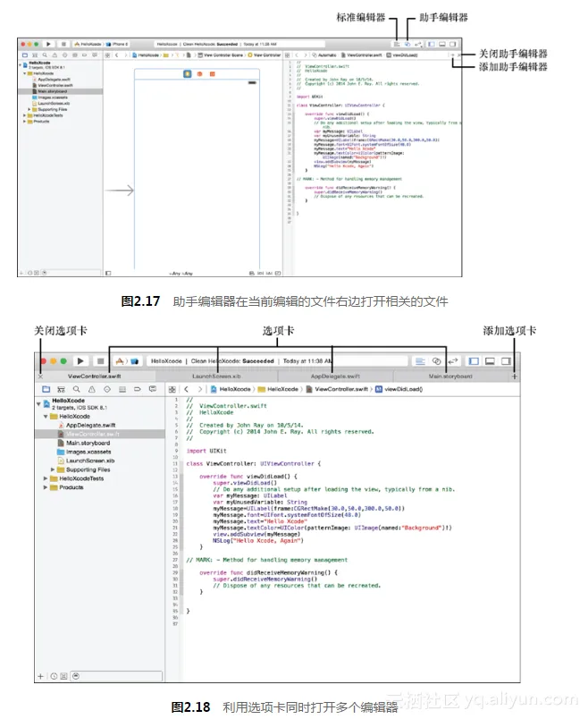Switch to the LaunchScreen.xib tab

point(216,376)
